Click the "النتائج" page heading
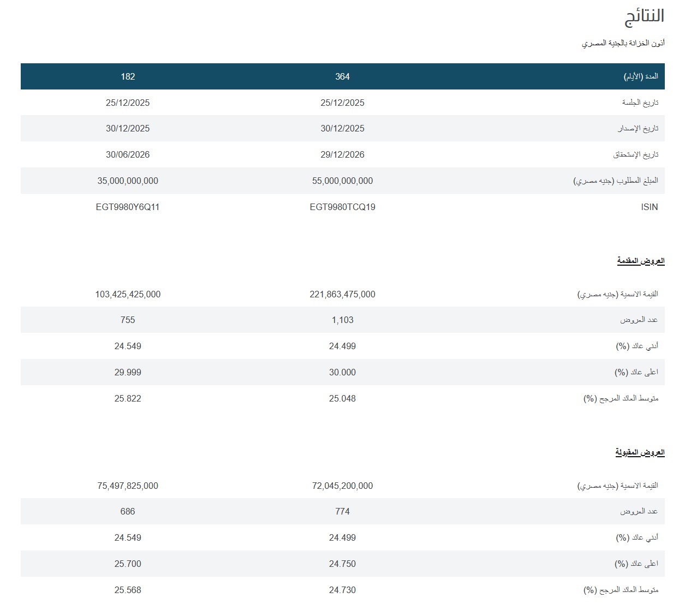 [x=644, y=16]
